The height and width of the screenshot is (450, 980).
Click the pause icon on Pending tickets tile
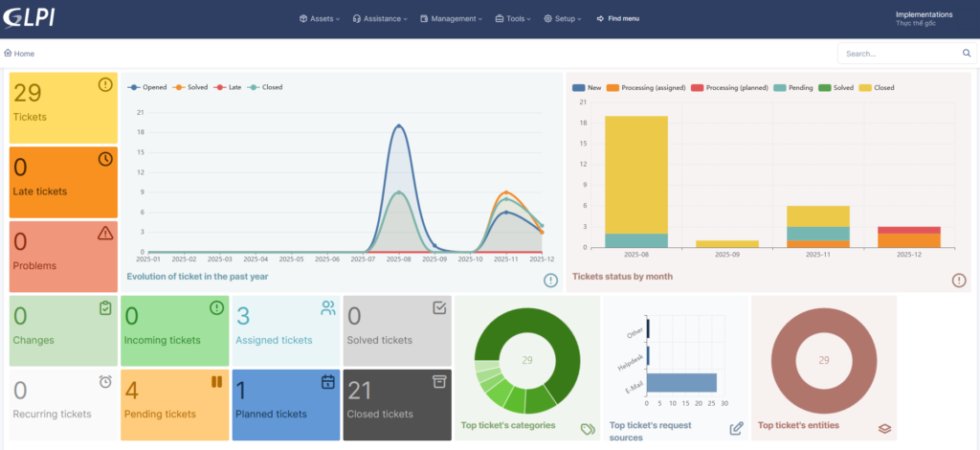point(215,382)
